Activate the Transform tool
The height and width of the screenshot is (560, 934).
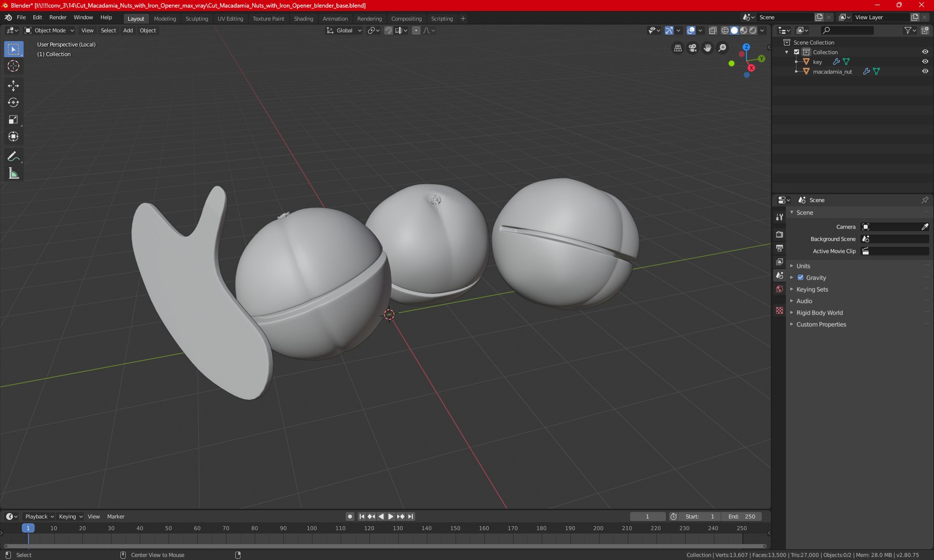(13, 137)
